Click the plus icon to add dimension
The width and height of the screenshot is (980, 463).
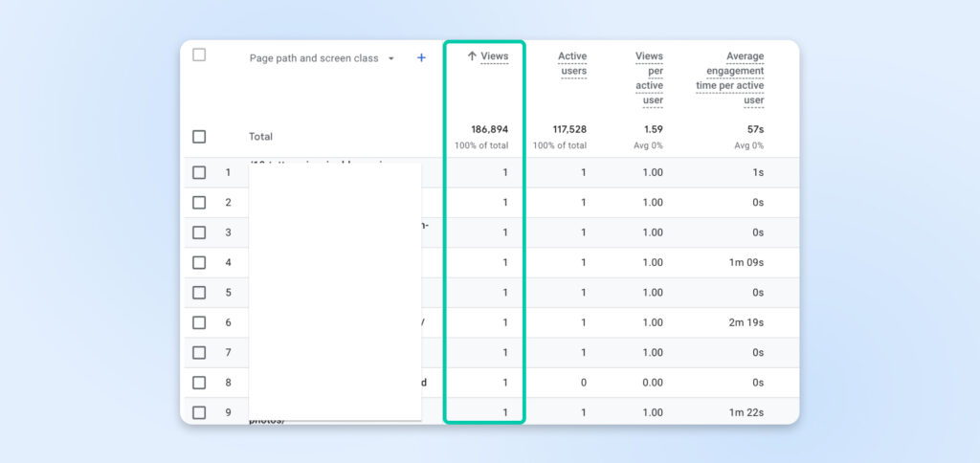[x=421, y=58]
